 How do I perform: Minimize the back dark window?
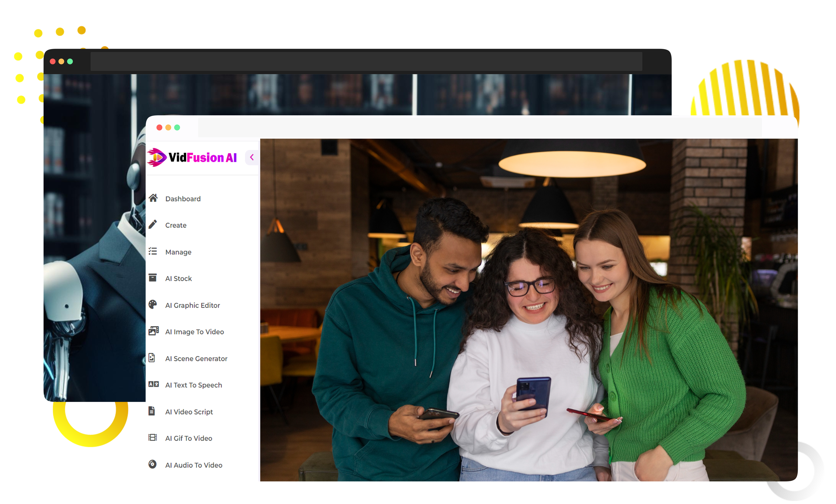coord(61,61)
